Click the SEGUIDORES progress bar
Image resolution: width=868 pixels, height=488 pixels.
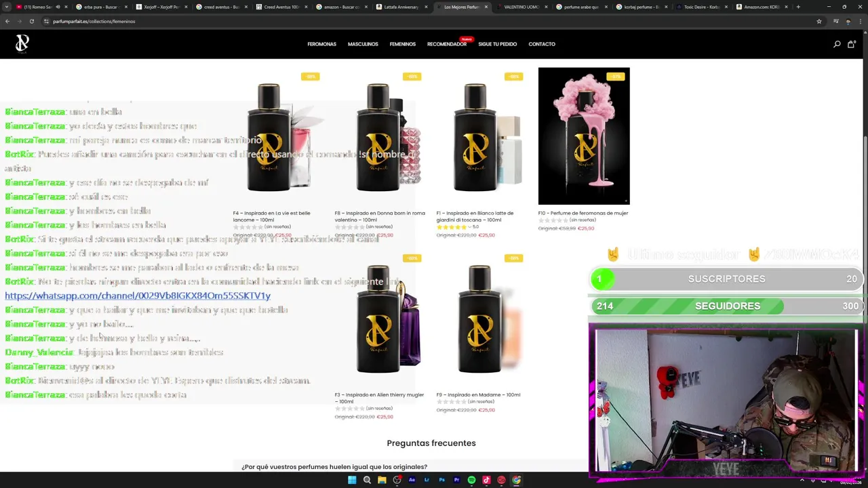(726, 306)
